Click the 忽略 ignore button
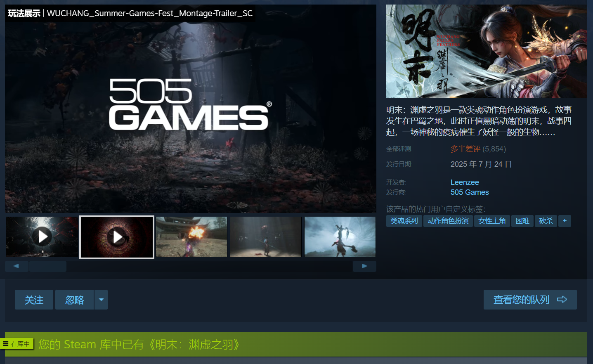This screenshot has width=593, height=364. click(x=75, y=300)
